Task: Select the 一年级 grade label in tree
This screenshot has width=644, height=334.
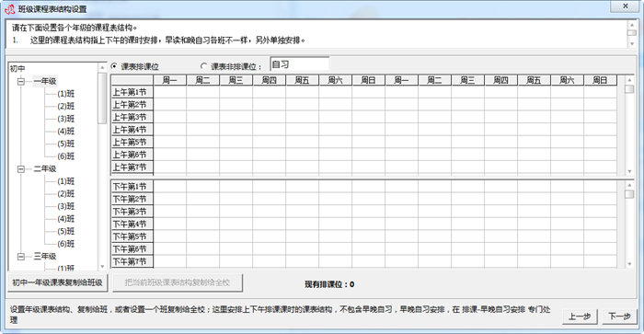Action: (x=45, y=81)
